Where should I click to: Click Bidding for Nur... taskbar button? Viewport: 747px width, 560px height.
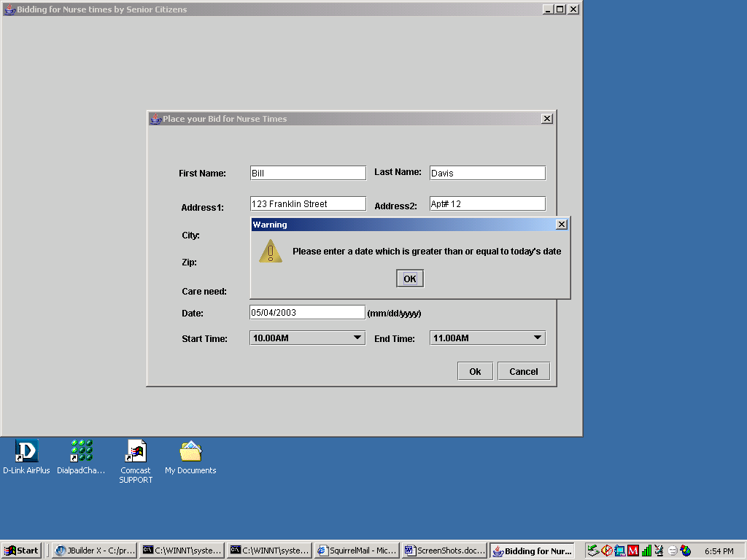coord(532,551)
